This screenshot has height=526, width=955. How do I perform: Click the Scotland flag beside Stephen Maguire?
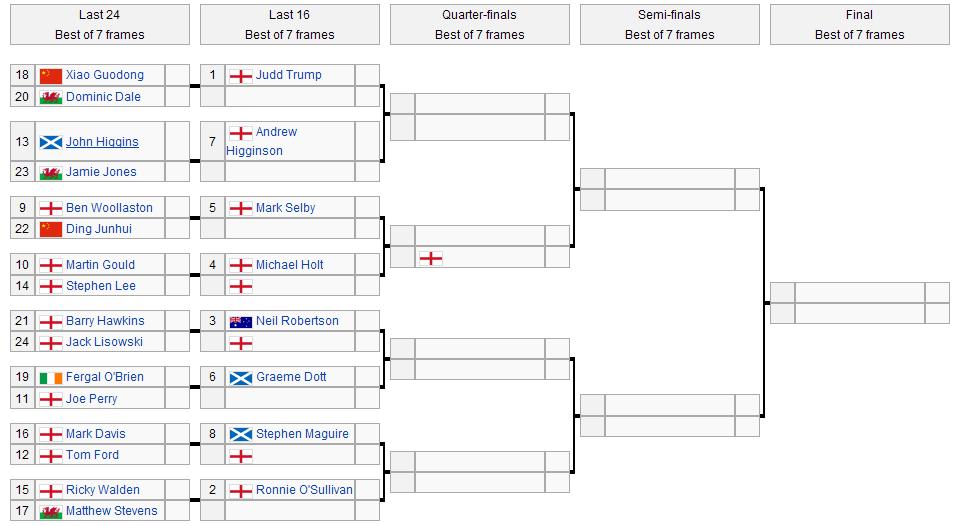point(240,434)
